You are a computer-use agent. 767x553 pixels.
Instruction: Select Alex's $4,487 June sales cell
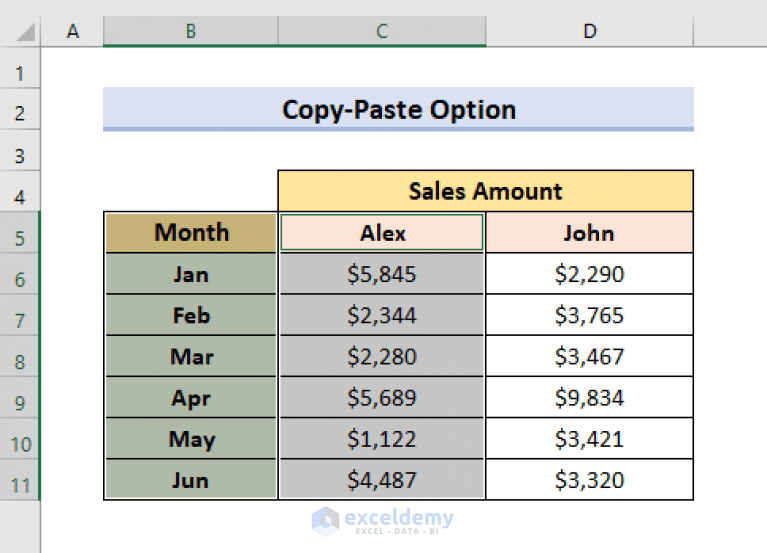pyautogui.click(x=382, y=480)
